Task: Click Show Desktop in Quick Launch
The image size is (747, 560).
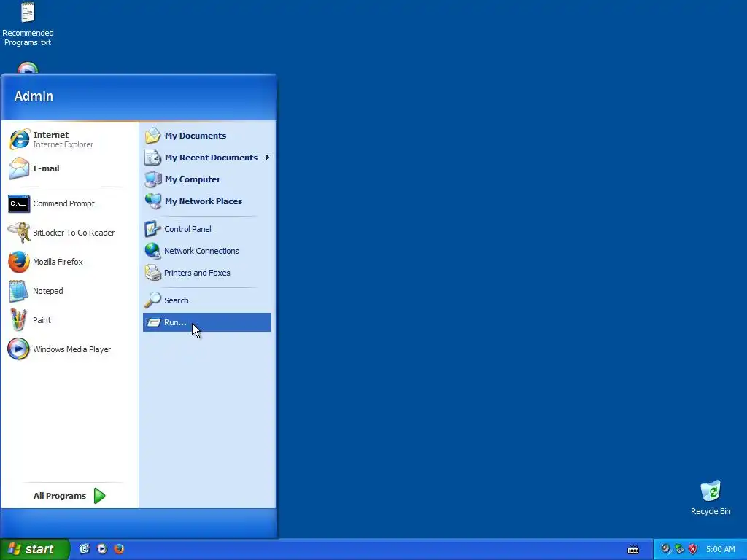Action: (85, 549)
